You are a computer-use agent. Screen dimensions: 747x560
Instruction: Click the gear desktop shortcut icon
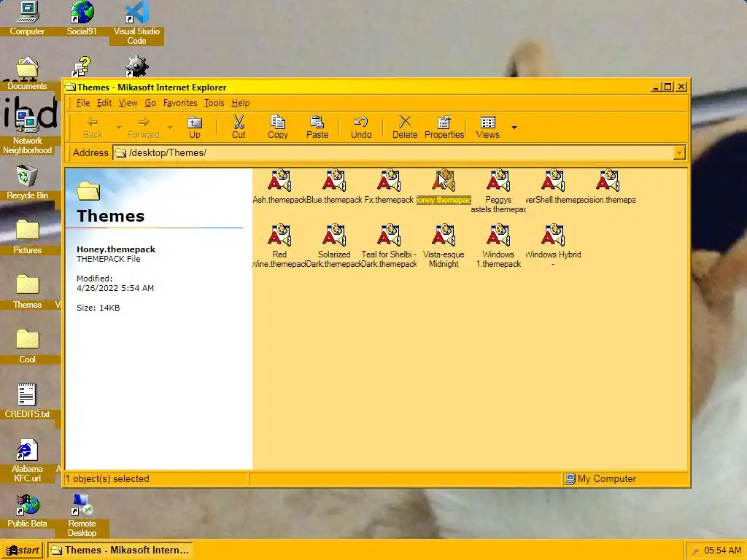[136, 67]
